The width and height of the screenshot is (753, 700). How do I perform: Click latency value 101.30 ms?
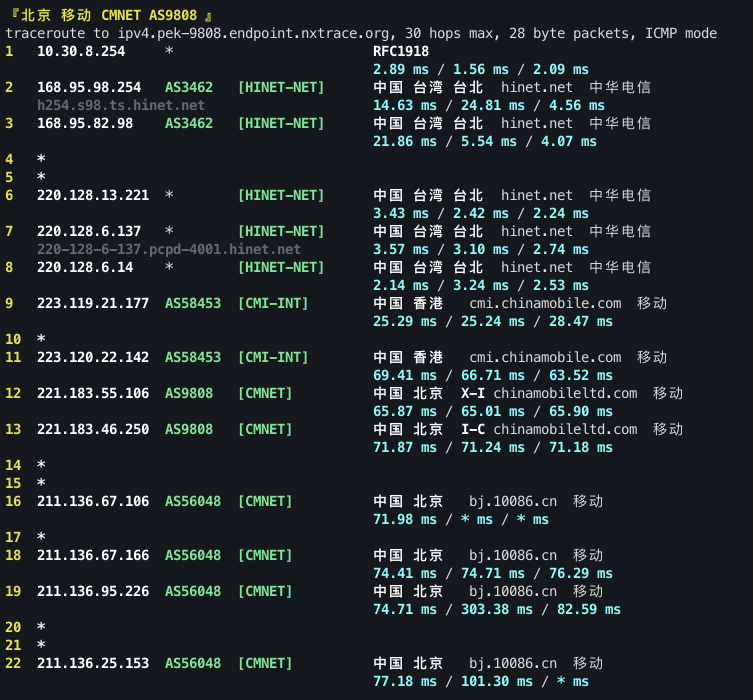click(497, 681)
